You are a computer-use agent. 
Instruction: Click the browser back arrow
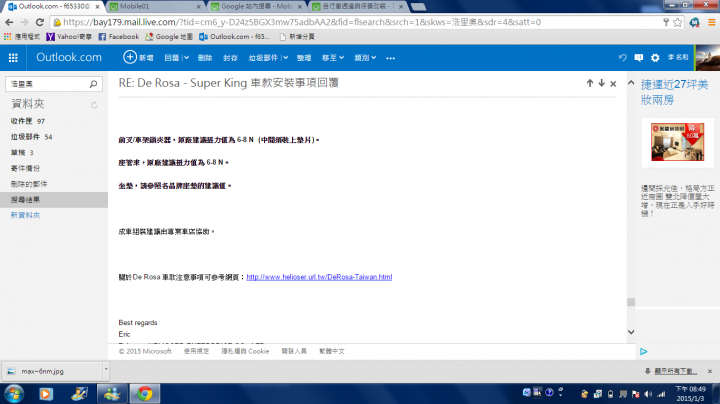click(x=9, y=22)
